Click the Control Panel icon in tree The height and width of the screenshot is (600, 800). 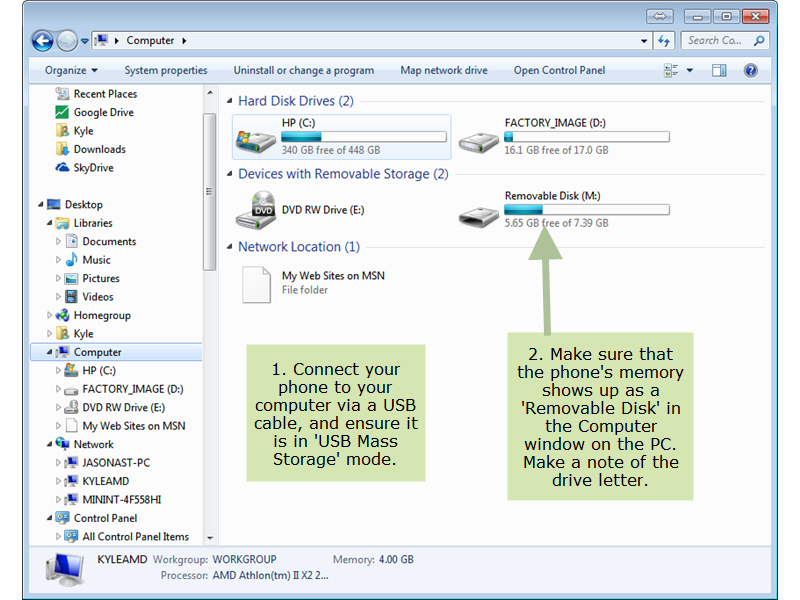tap(62, 518)
